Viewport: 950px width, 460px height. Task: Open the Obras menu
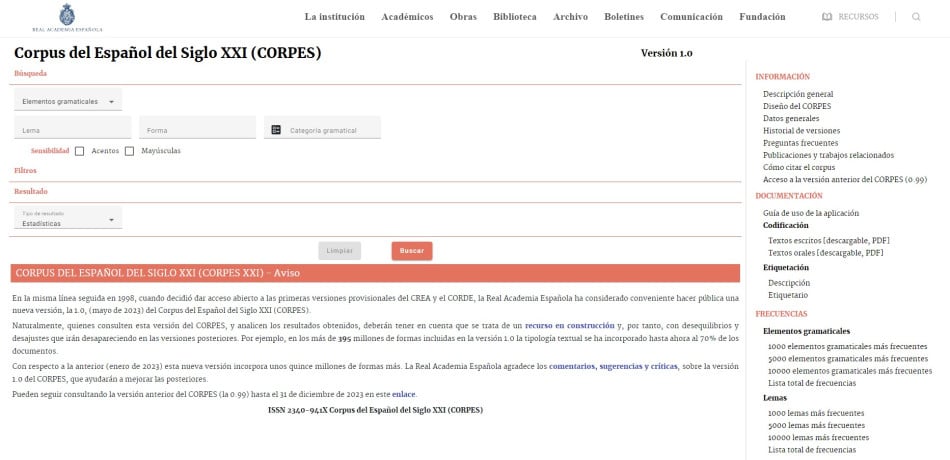tap(463, 17)
